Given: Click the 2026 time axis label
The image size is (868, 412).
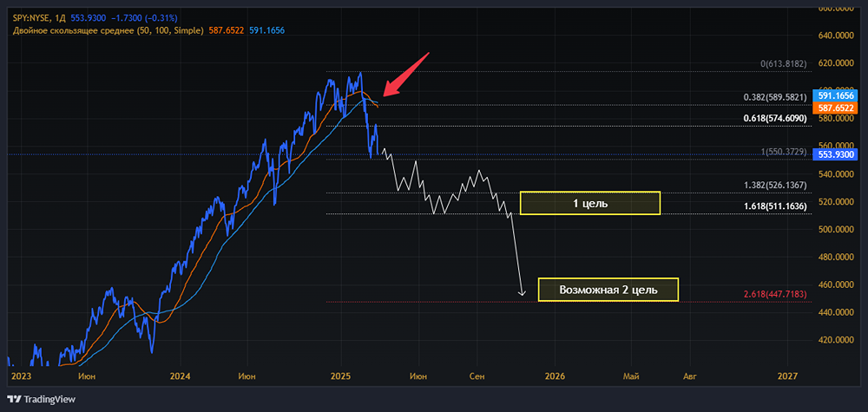Looking at the screenshot, I should click(556, 376).
